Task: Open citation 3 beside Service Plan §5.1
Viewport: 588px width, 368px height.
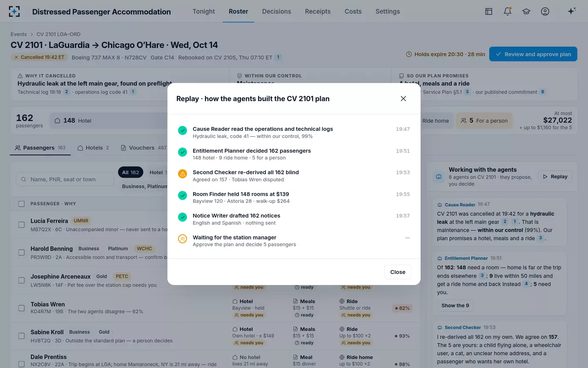Action: (x=467, y=92)
